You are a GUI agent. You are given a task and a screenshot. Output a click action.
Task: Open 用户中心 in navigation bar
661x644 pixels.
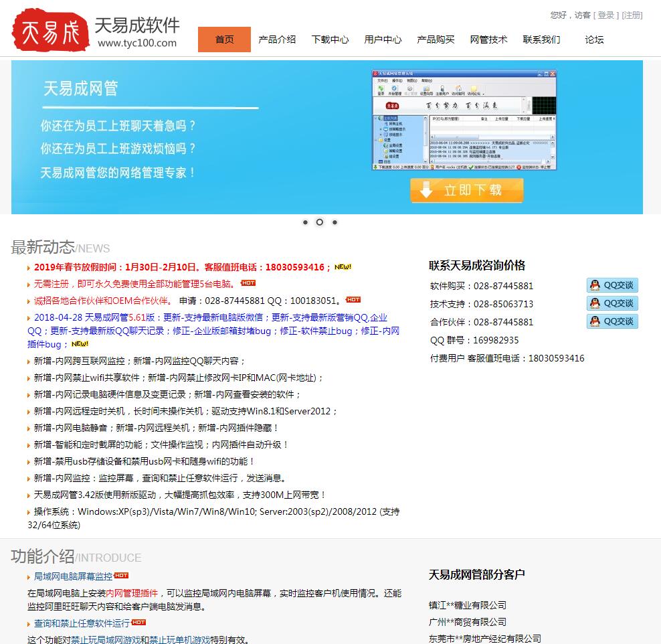point(383,39)
